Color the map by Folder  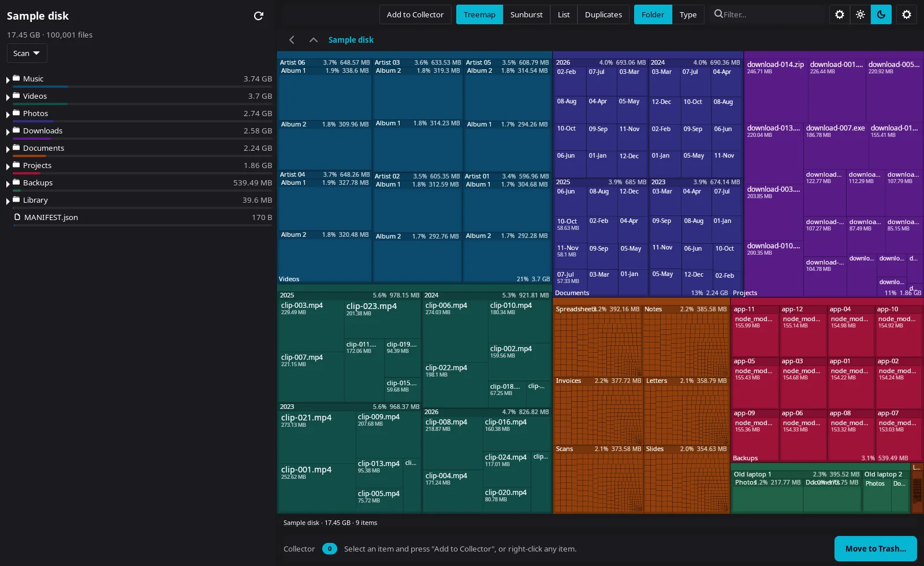pyautogui.click(x=653, y=14)
